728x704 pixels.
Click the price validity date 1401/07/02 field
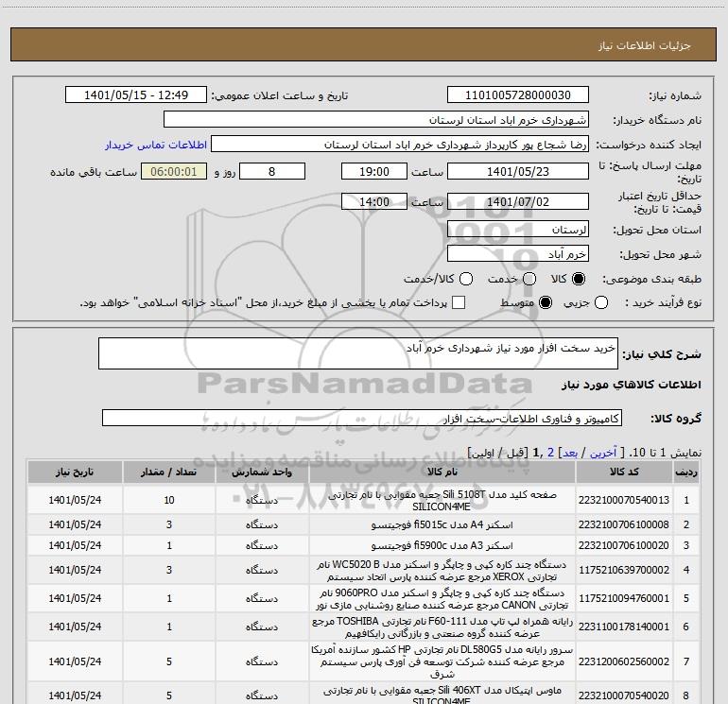518,201
